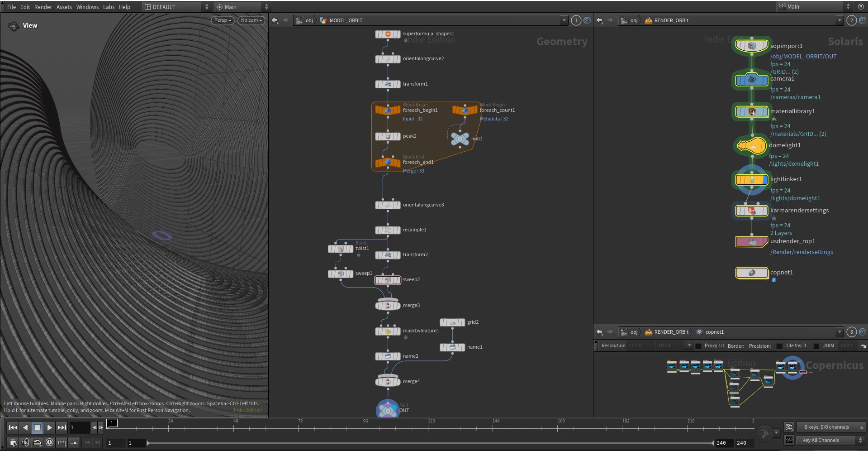Enable the Proxy 1:1 checkbox
The image size is (868, 451).
click(698, 345)
